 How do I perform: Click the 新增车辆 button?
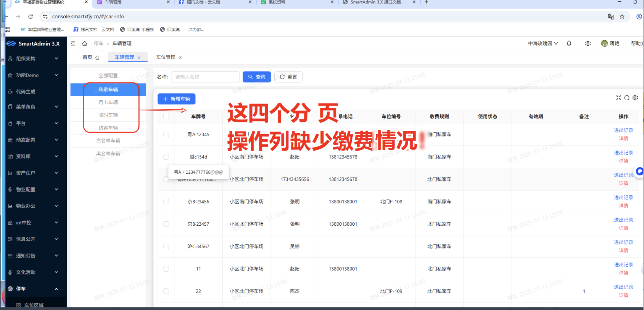point(176,99)
